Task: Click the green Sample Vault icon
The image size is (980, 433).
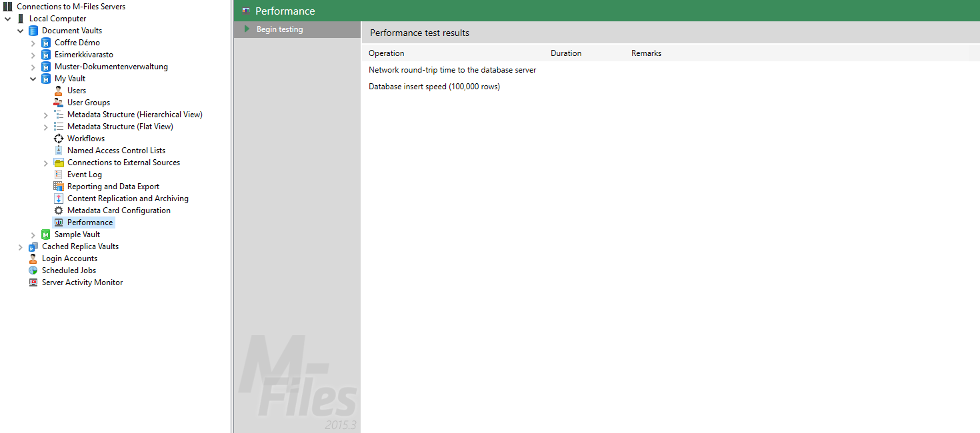Action: [x=46, y=234]
